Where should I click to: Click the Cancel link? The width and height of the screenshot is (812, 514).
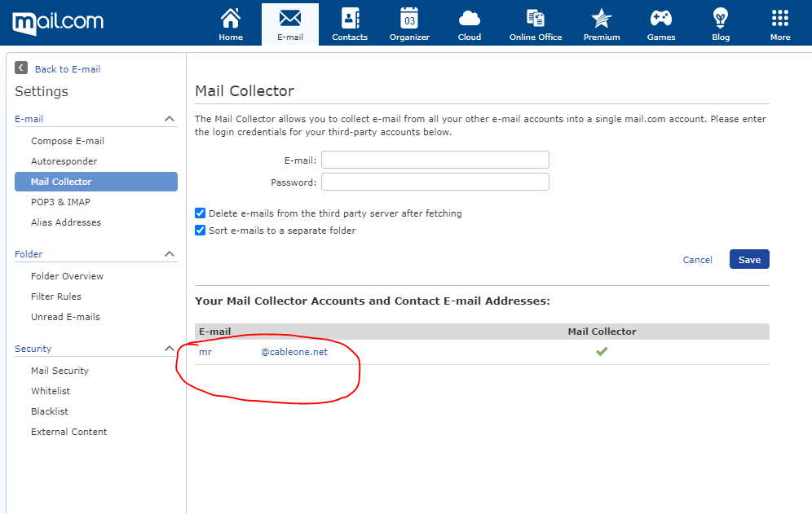point(697,260)
